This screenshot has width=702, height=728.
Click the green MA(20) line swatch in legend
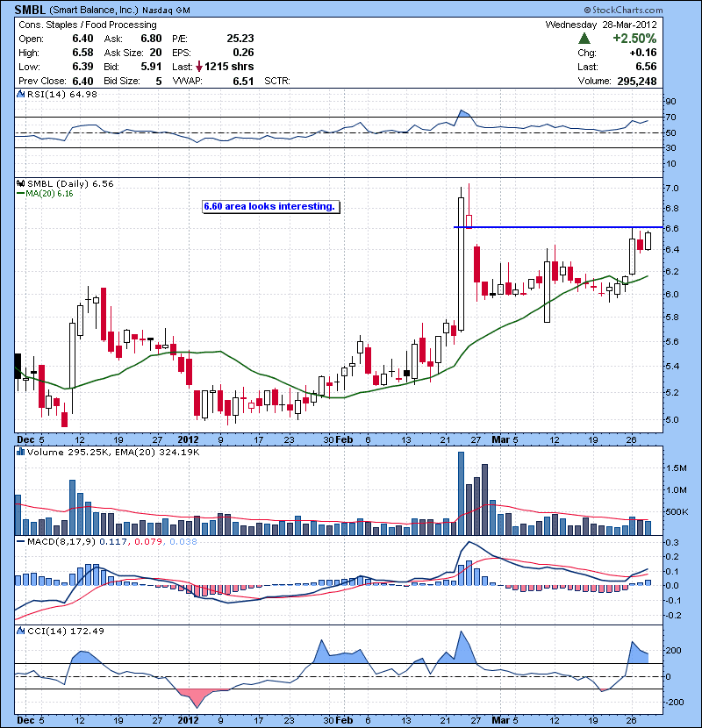coord(20,194)
